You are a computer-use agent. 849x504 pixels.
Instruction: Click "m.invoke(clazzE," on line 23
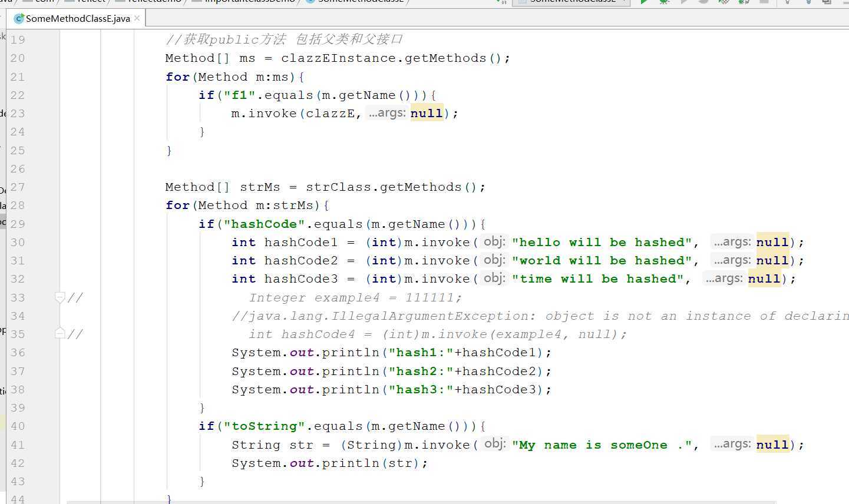[296, 113]
